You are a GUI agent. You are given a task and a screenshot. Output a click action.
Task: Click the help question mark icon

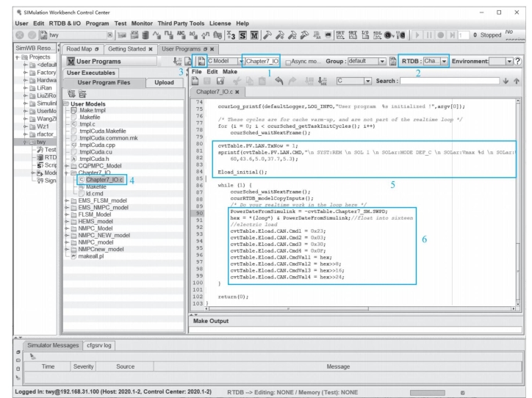click(517, 62)
